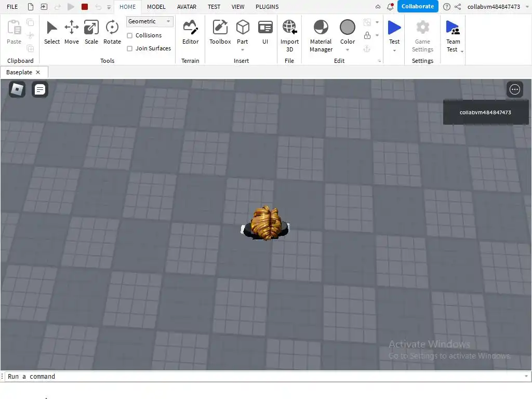Enable the Join Surfaces checkbox
The image size is (532, 399).
coord(129,48)
